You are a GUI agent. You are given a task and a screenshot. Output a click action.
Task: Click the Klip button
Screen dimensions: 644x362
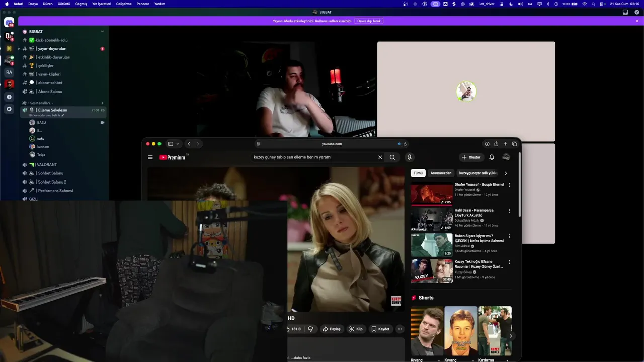click(356, 329)
